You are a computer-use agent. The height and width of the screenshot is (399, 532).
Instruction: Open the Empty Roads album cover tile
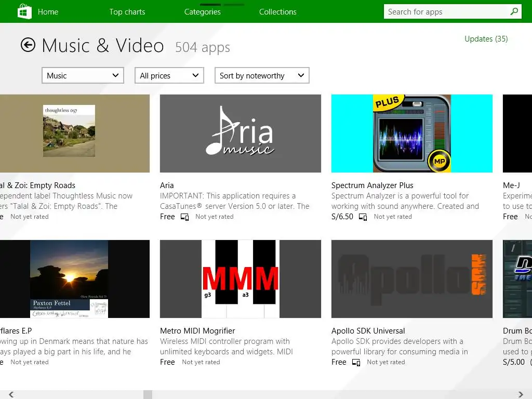(x=75, y=134)
